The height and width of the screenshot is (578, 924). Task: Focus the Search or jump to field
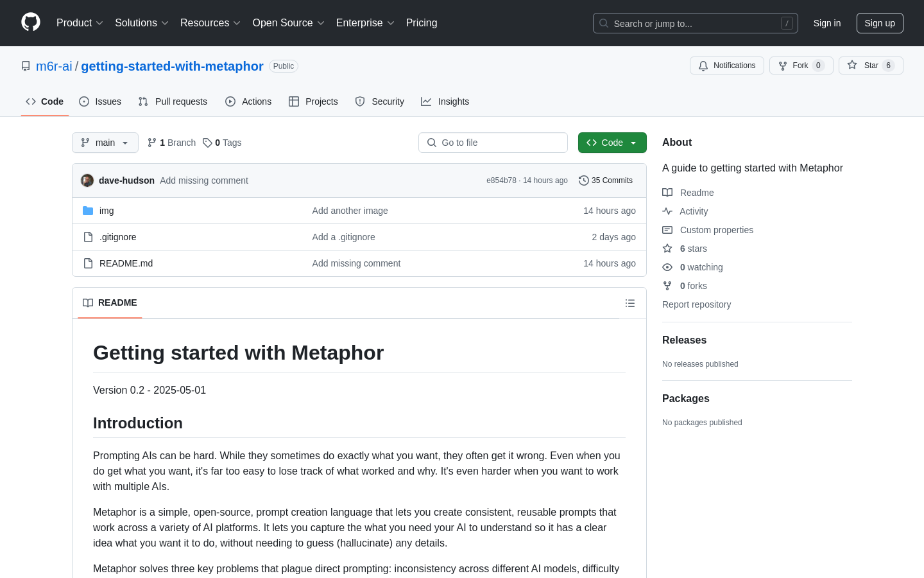tap(696, 23)
